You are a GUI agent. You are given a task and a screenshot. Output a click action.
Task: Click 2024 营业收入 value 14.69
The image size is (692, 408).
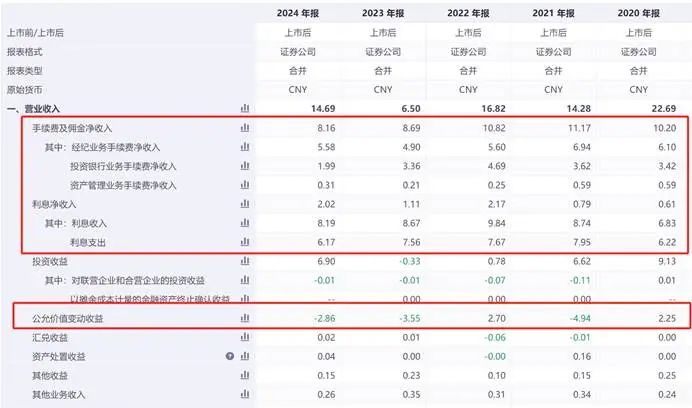tap(323, 109)
